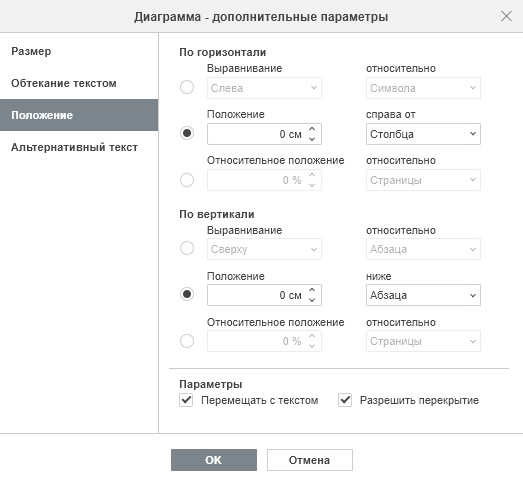The image size is (523, 481).
Task: Open disabled Абзаца dropdown beside Сверху
Action: click(423, 249)
